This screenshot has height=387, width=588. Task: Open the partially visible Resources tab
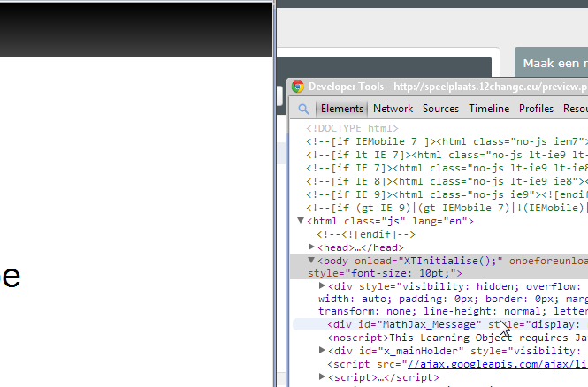(x=576, y=109)
